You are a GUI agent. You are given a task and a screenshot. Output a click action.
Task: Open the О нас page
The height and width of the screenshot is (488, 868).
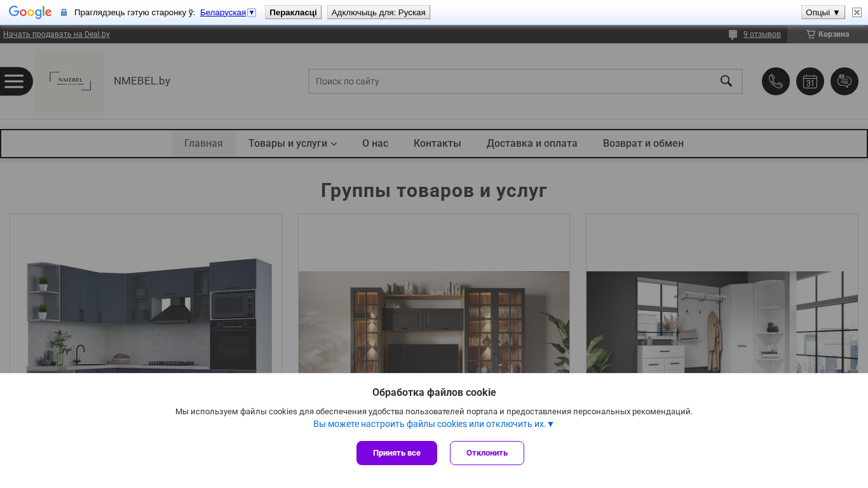click(375, 144)
